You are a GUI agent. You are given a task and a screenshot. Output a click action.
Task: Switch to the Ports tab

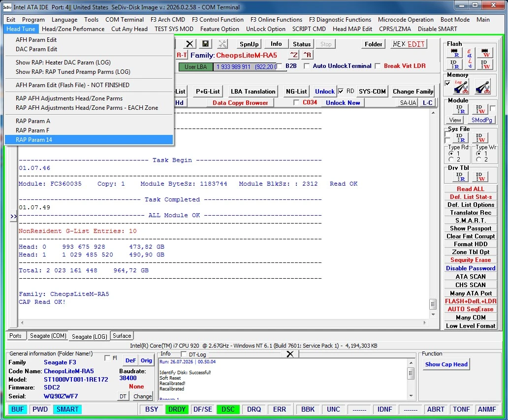(15, 336)
